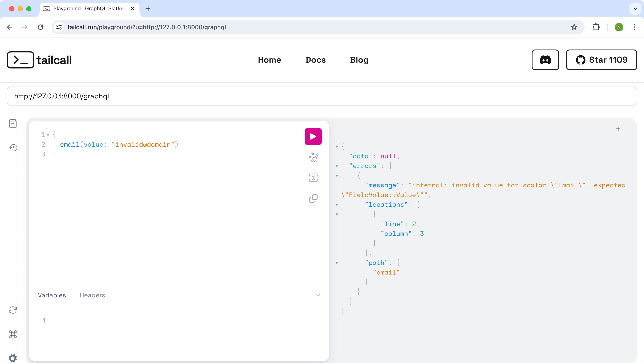Select the Variables tab

(x=52, y=295)
